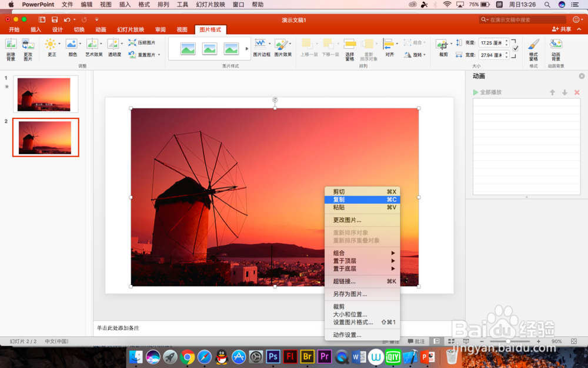Viewport: 588px width, 368px height.
Task: Open the Selection Pane (选择窗格) icon
Action: (349, 44)
